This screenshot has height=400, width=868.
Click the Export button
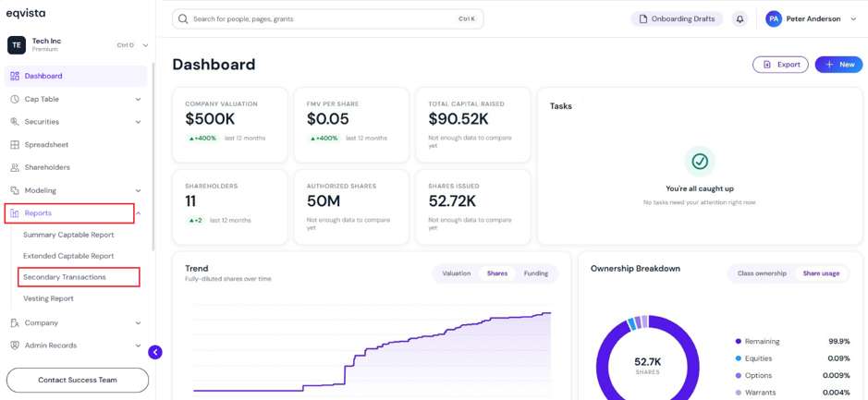(780, 65)
